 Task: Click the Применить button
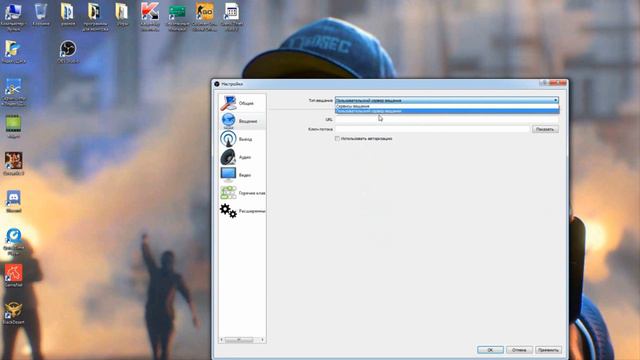click(x=548, y=350)
